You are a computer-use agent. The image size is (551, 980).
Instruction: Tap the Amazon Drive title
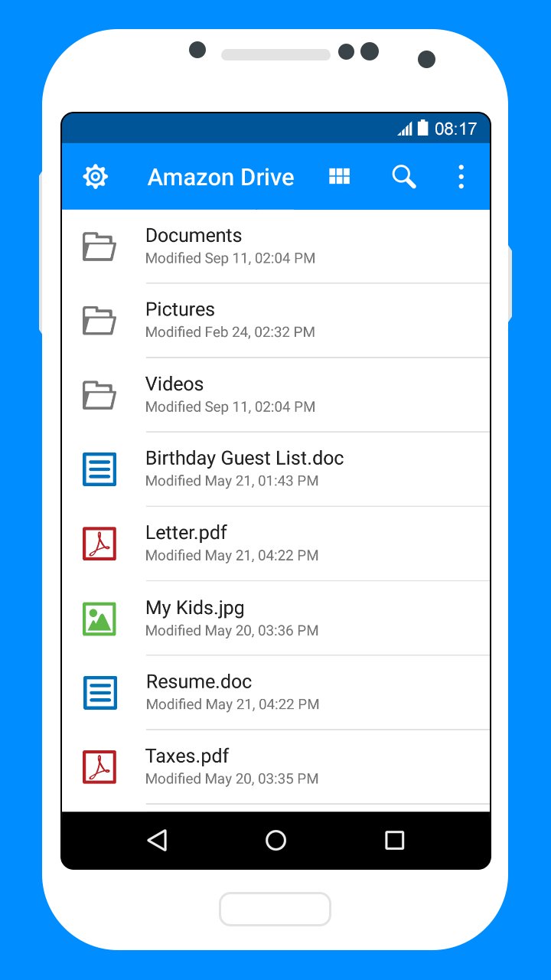(221, 178)
